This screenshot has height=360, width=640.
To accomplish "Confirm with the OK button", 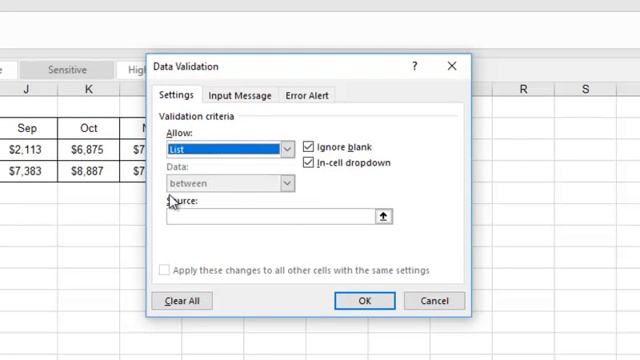I will click(x=365, y=301).
